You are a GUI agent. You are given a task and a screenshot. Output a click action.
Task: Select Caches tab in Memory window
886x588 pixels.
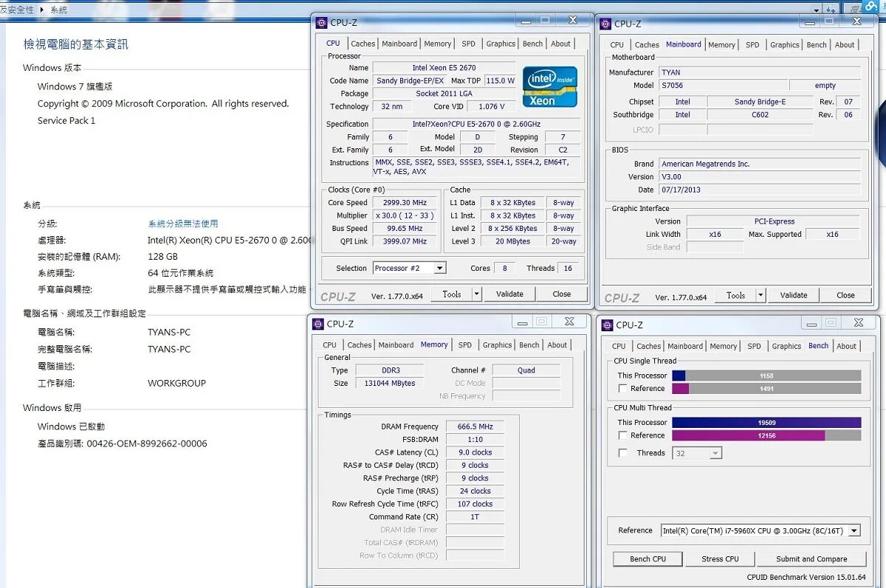pos(360,345)
